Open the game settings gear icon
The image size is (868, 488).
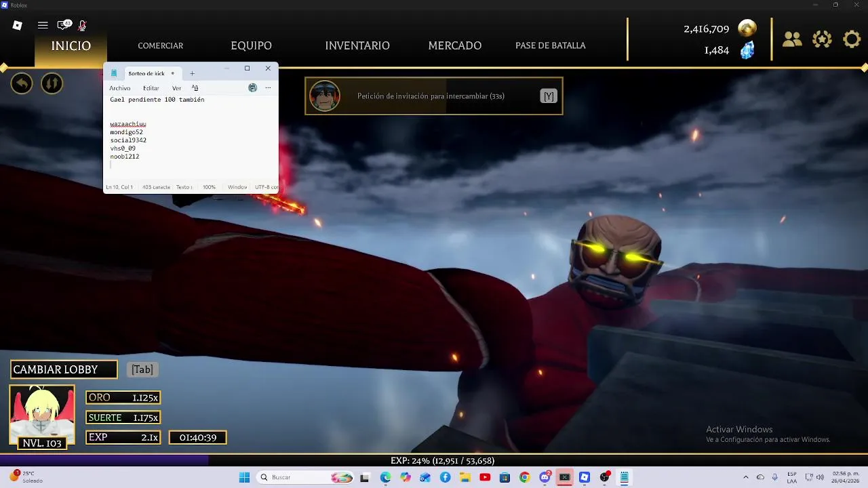coord(852,39)
